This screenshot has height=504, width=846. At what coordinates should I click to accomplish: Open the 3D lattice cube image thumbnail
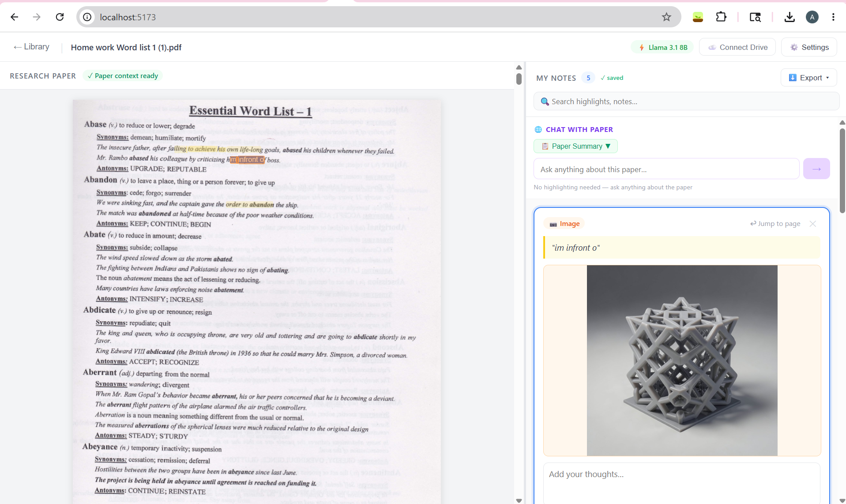tap(682, 361)
